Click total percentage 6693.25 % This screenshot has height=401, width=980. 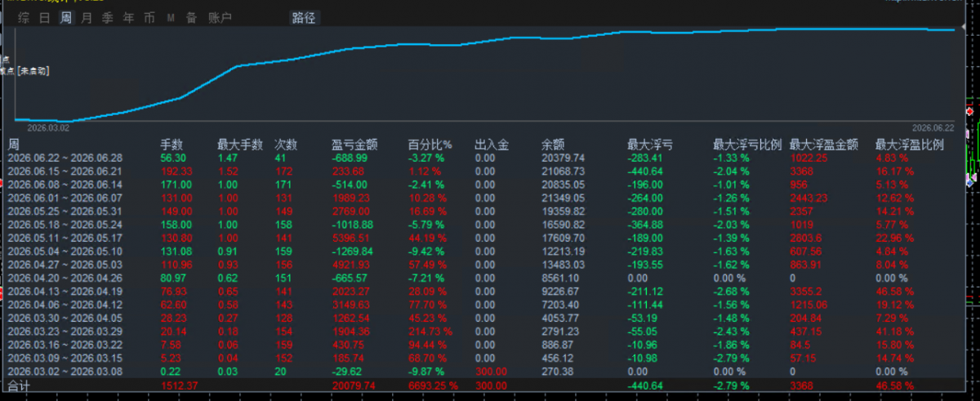(x=431, y=385)
